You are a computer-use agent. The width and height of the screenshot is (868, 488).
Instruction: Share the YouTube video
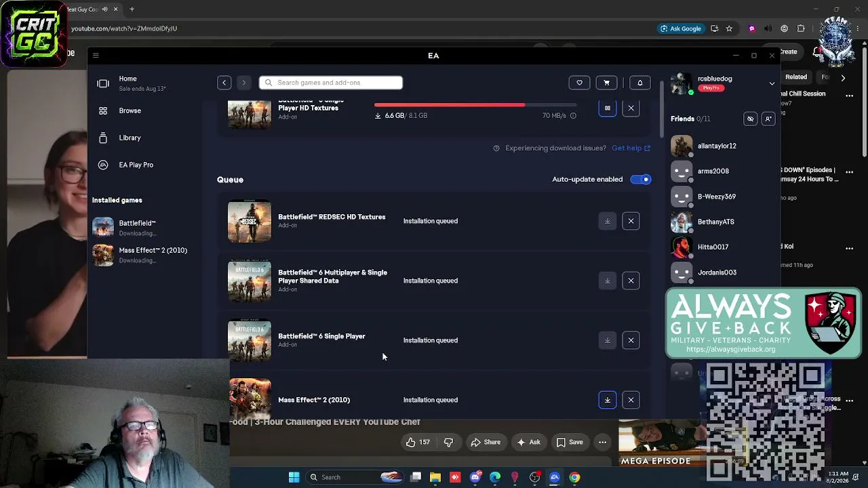coord(486,443)
